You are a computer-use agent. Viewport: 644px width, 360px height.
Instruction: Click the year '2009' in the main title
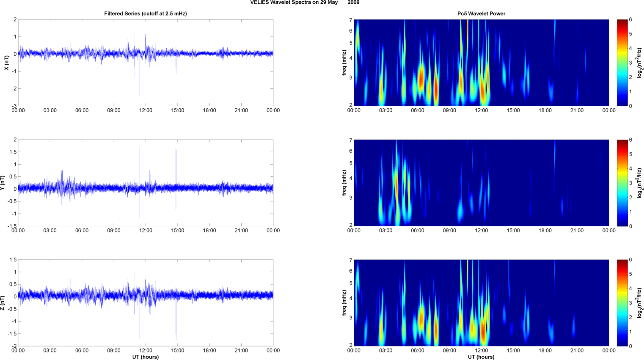353,3
